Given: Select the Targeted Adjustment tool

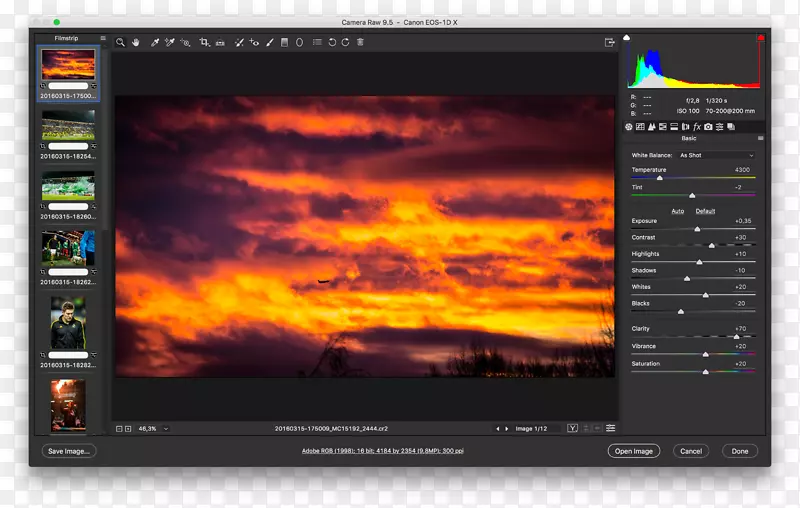Looking at the screenshot, I should pyautogui.click(x=185, y=42).
